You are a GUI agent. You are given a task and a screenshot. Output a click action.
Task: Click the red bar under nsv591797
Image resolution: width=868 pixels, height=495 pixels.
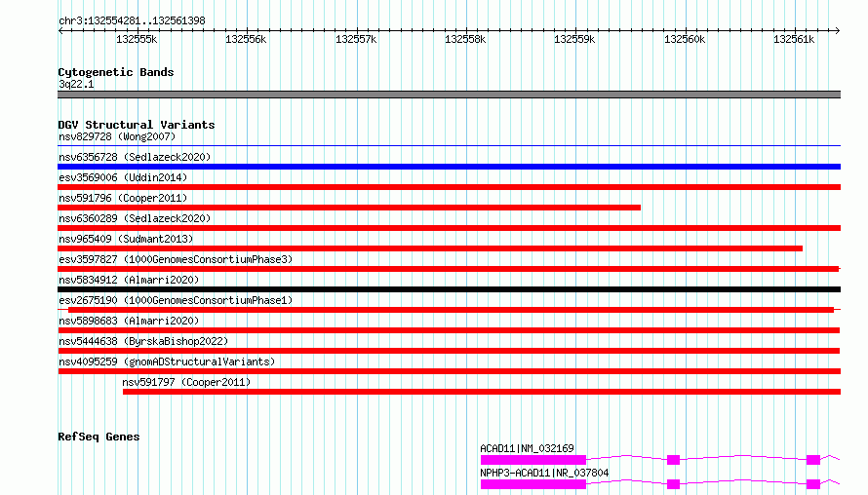coord(482,392)
